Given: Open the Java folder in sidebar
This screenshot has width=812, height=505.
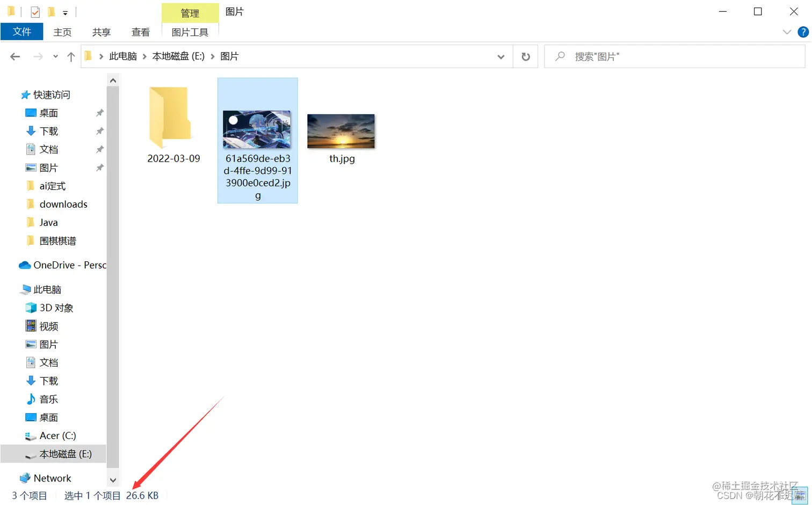Looking at the screenshot, I should (48, 223).
